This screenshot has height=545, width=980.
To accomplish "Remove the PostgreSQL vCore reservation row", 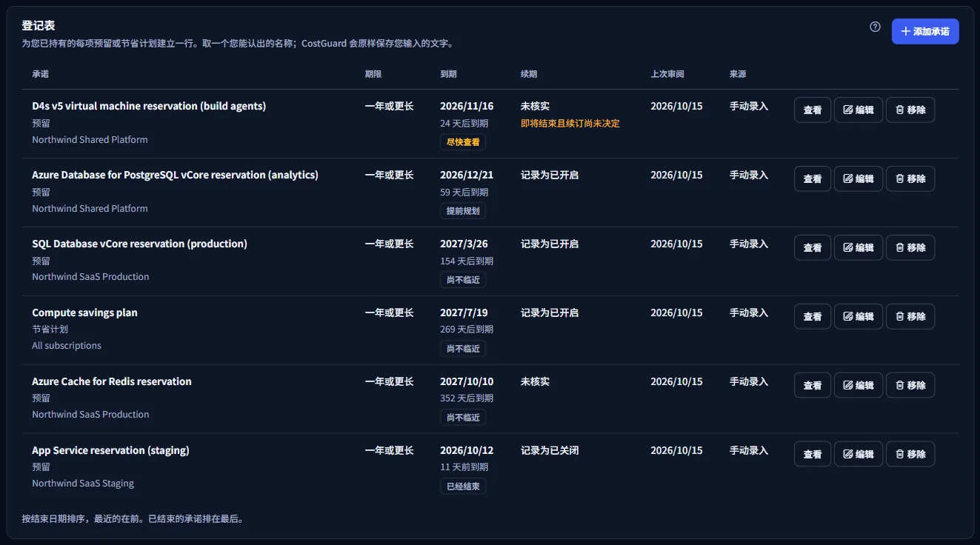I will [x=910, y=178].
